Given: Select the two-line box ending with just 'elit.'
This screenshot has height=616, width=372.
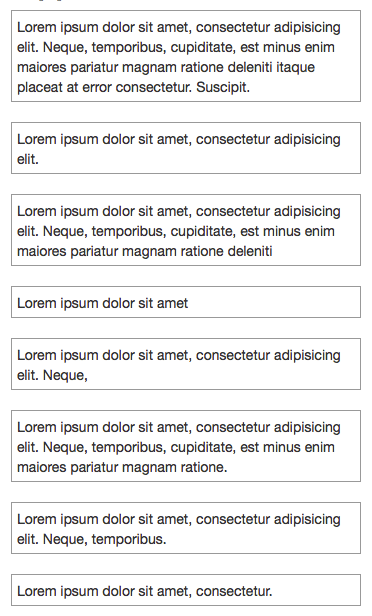Looking at the screenshot, I should 186,148.
